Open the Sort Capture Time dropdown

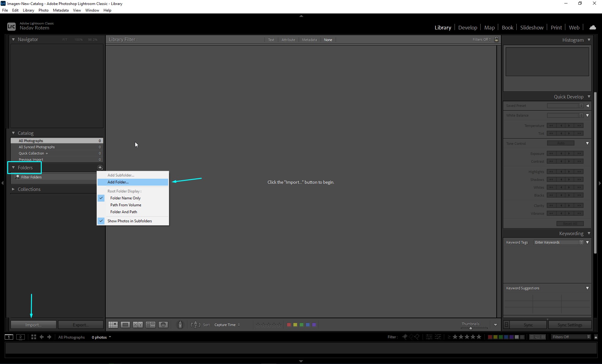point(227,325)
